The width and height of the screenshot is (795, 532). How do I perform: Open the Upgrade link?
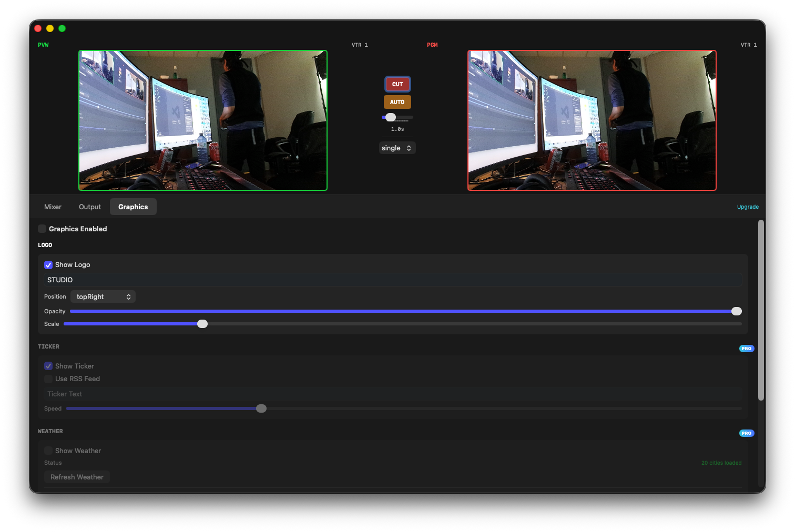(x=748, y=207)
